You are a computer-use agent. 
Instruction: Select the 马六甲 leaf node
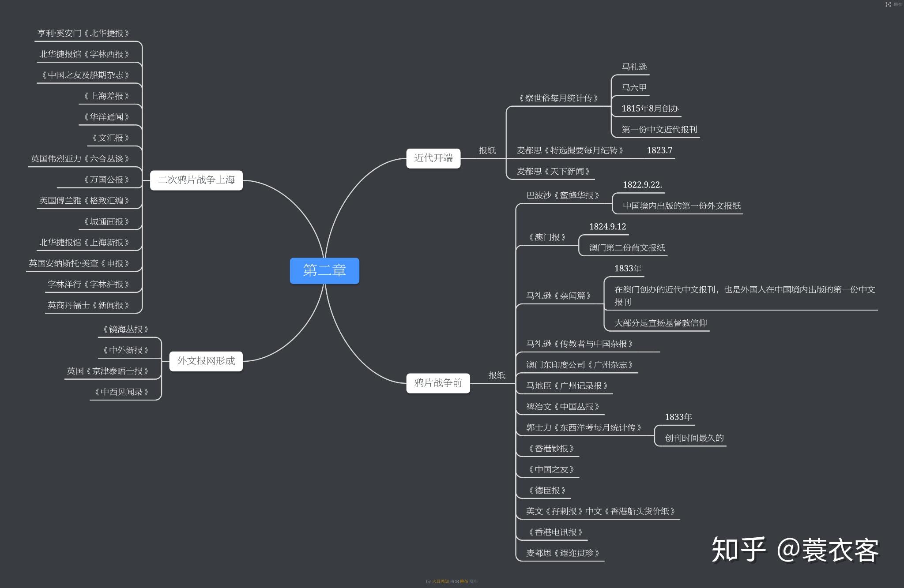tap(634, 88)
